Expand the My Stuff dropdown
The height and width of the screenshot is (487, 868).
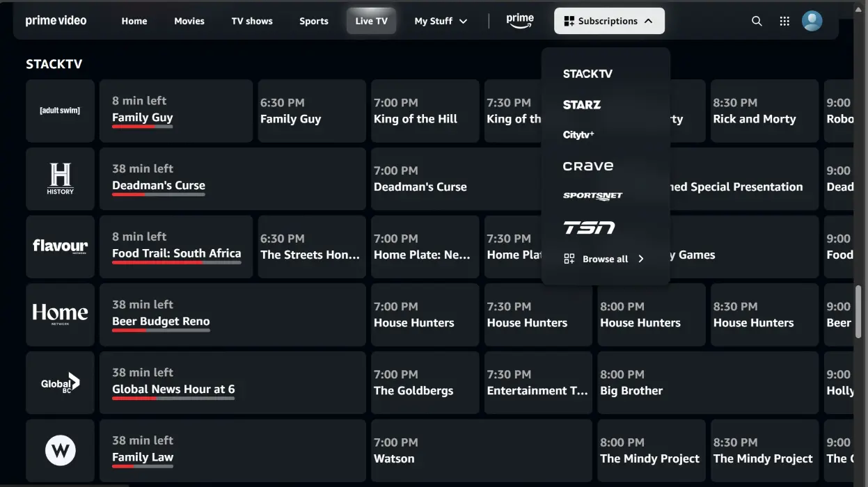pos(441,21)
